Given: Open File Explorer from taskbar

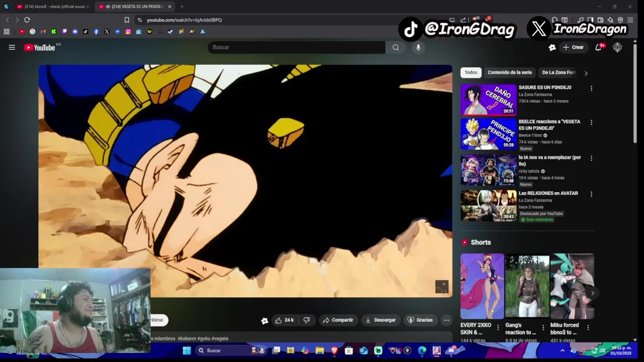Looking at the screenshot, I should 319,350.
